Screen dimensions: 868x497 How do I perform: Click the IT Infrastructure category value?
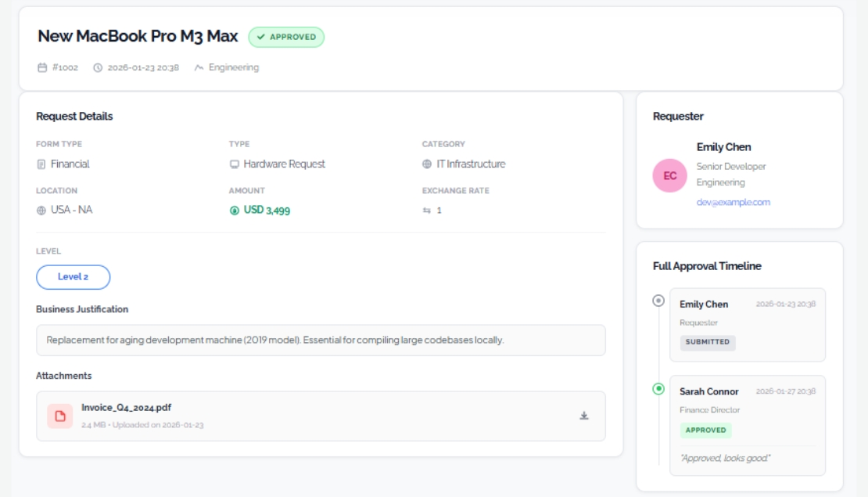471,164
